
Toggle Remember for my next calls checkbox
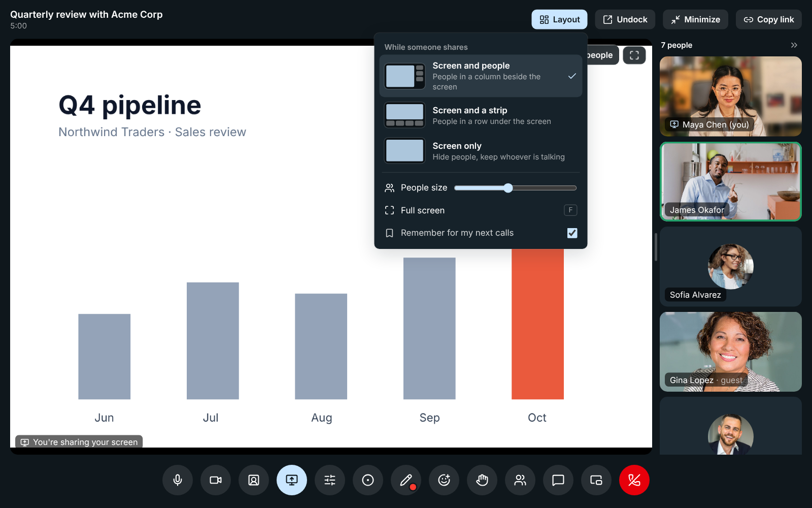pyautogui.click(x=572, y=233)
